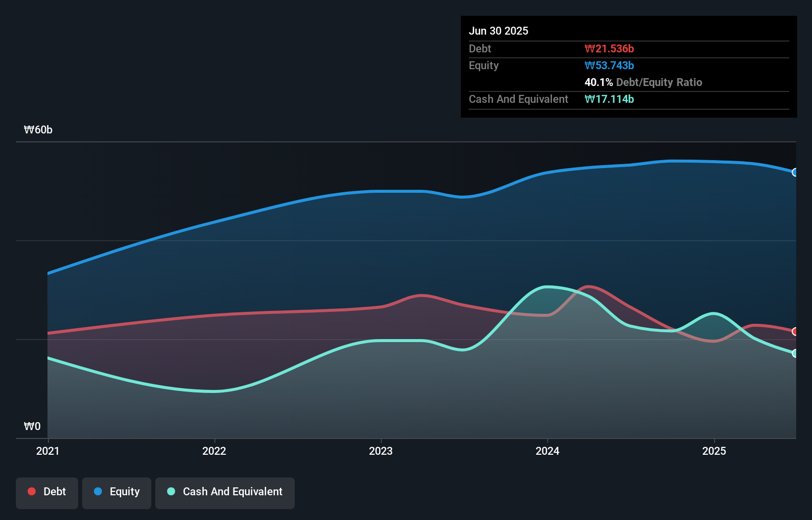Select the Cash endpoint marker on the chart

(795, 353)
